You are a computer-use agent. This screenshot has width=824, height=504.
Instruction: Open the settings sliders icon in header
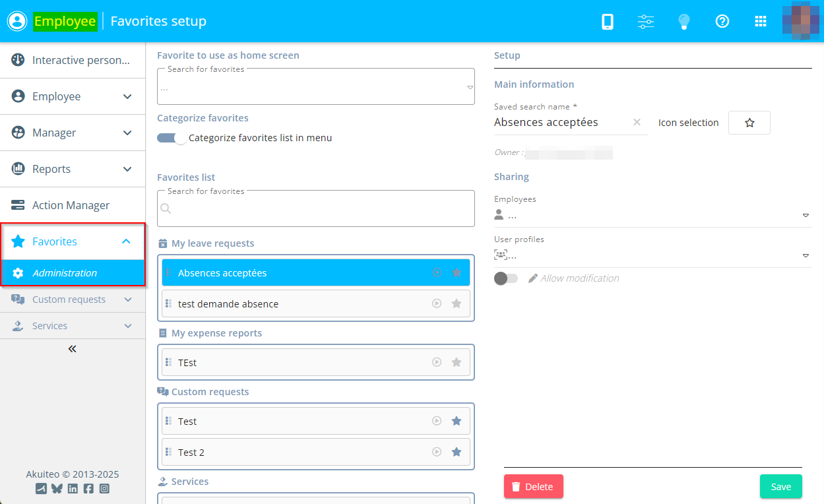coord(646,22)
